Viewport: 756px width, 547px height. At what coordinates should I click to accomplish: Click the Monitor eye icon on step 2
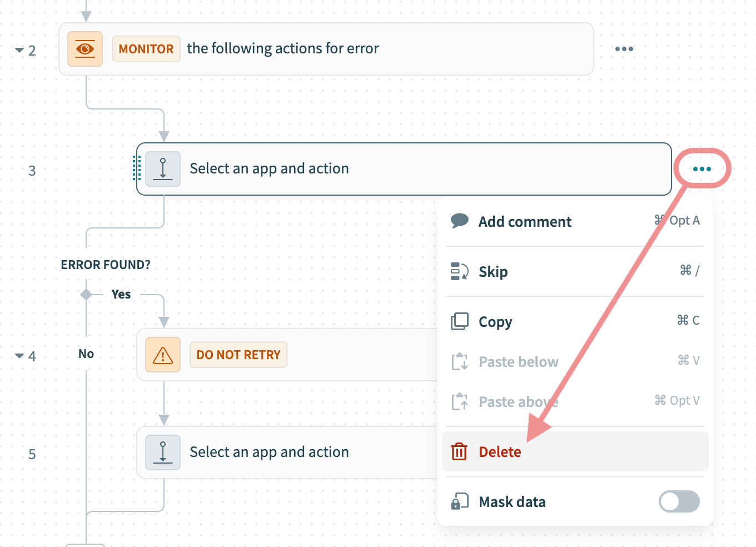[x=85, y=49]
